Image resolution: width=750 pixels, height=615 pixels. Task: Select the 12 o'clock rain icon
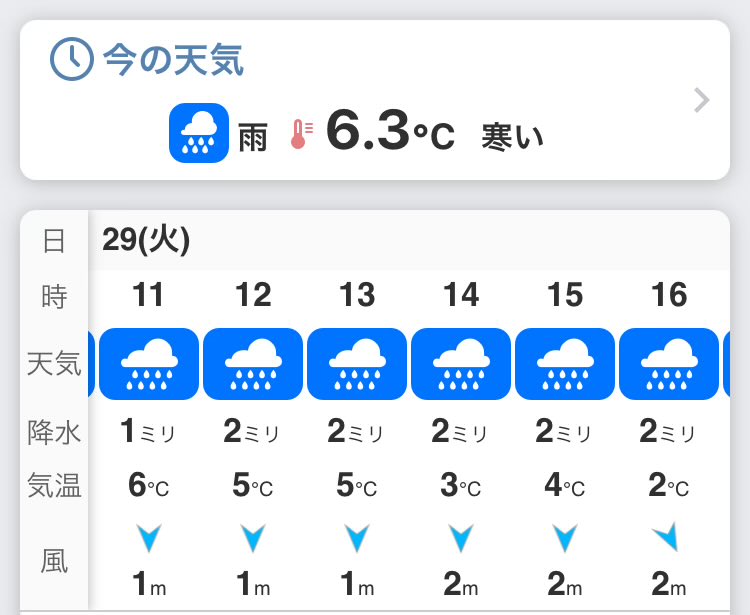tap(253, 364)
